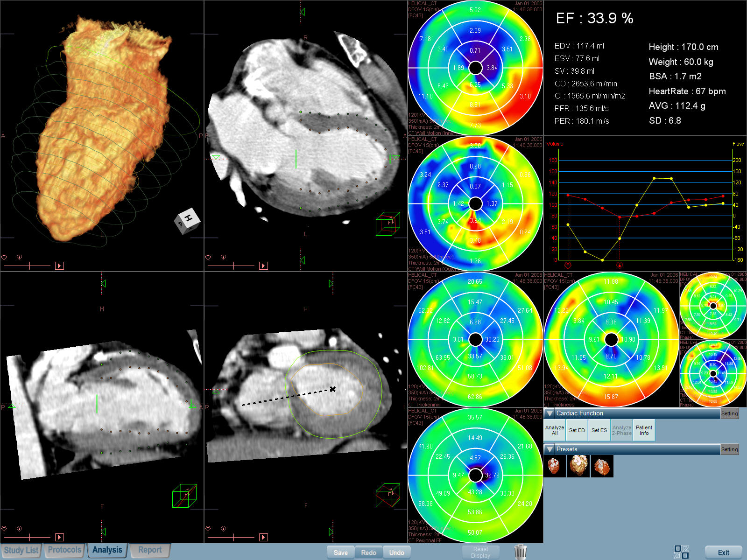Image resolution: width=747 pixels, height=560 pixels.
Task: Select the CT Wall Motion (Outer) polar map
Action: (475, 204)
